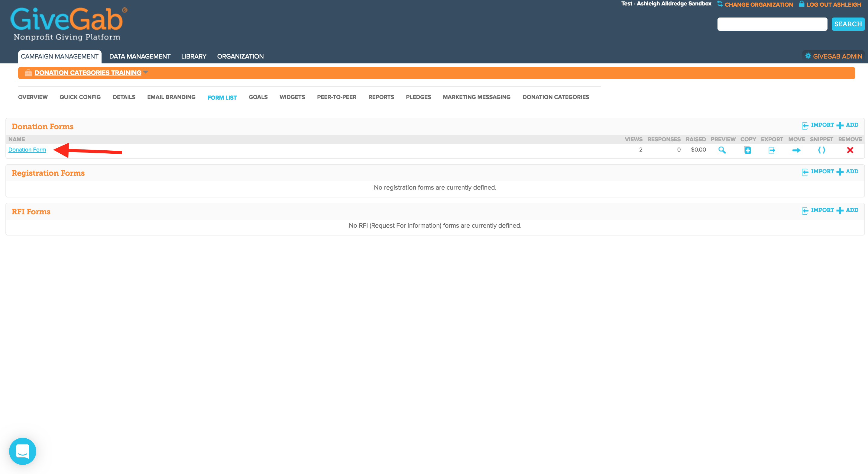Expand the campaign selector dropdown arrow
Screen dimensions: 868x474
(x=146, y=72)
